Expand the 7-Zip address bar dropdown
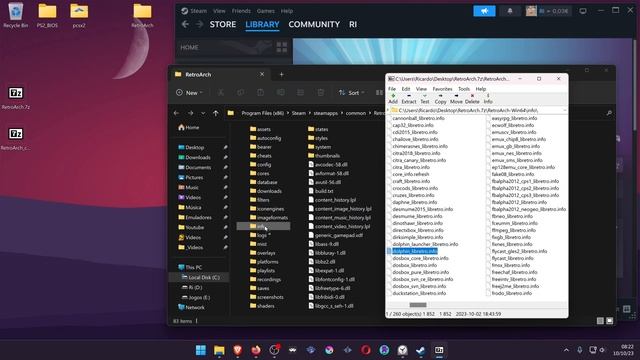The image size is (640, 360). tap(564, 110)
